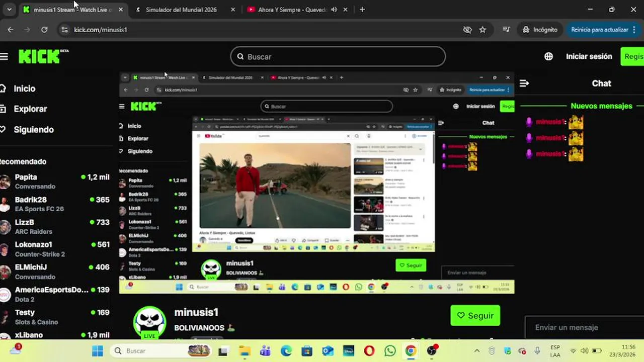
Task: Go to Inicio in the sidebar
Action: 24,88
